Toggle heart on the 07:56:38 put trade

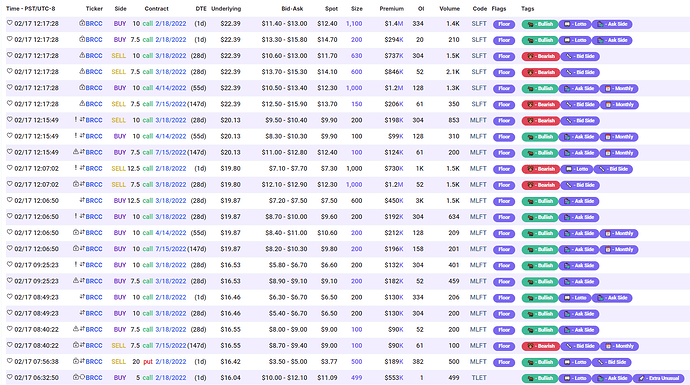(x=9, y=361)
